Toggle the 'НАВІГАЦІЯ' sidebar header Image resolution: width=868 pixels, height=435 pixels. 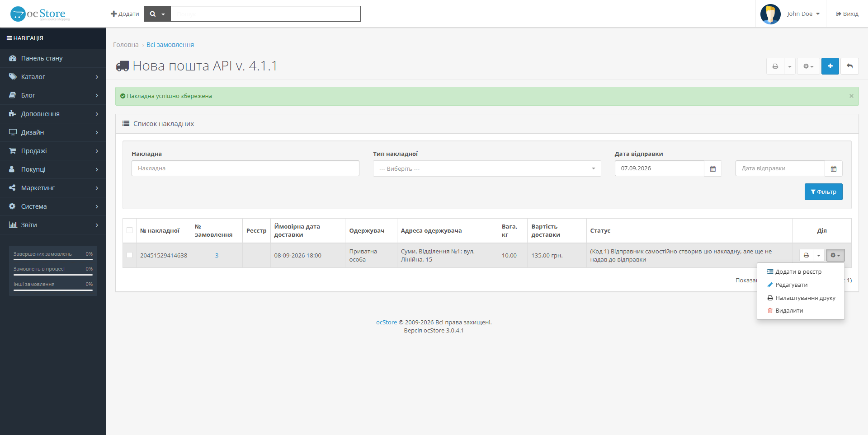(x=53, y=38)
